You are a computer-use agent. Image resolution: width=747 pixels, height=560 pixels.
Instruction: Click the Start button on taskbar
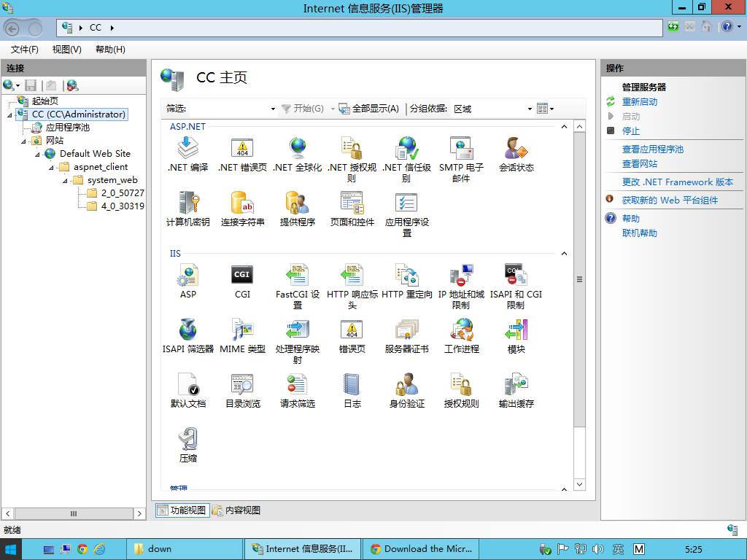(10, 550)
